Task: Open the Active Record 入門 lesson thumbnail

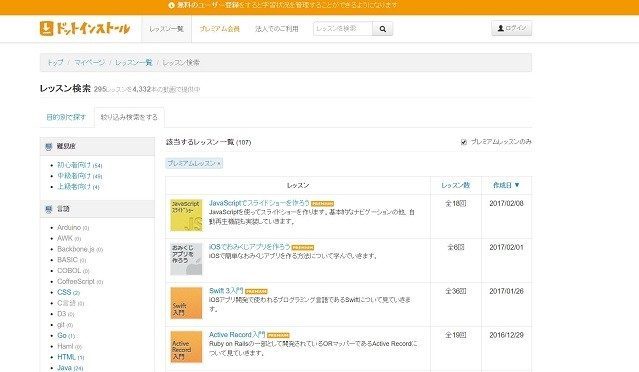Action: [x=186, y=347]
